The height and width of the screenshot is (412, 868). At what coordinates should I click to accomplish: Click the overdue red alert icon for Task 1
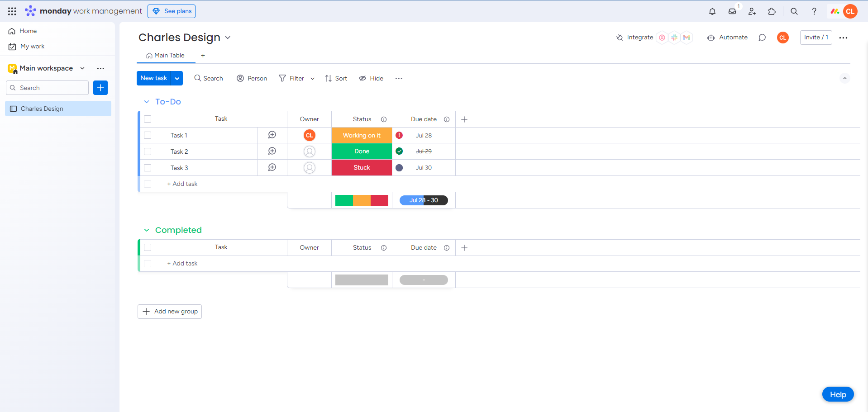(x=399, y=135)
